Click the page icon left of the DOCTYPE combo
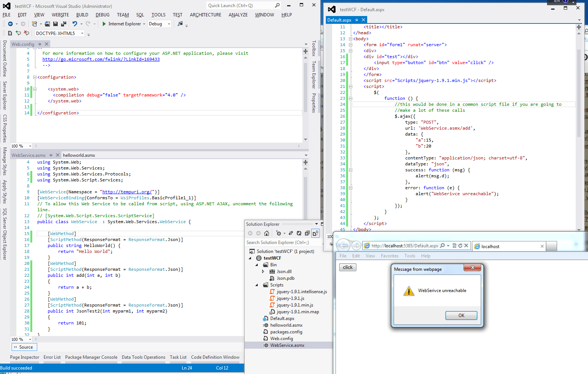The height and width of the screenshot is (374, 588). coord(10,33)
